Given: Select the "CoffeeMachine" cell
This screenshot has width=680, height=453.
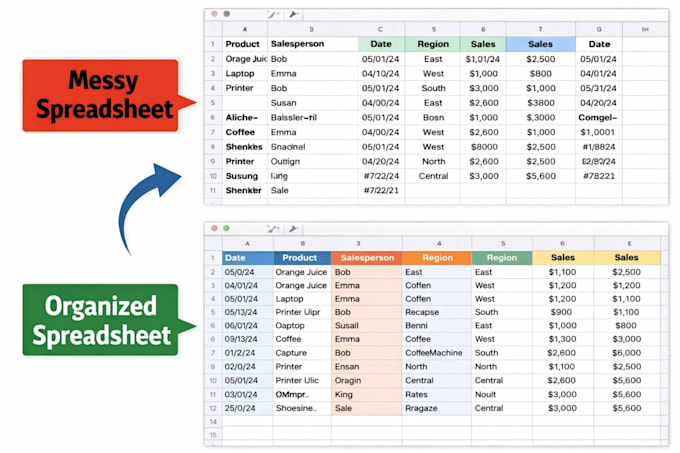Looking at the screenshot, I should [437, 353].
